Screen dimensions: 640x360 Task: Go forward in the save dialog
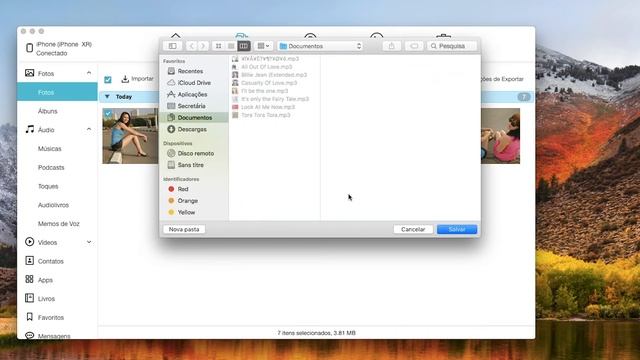click(x=203, y=46)
